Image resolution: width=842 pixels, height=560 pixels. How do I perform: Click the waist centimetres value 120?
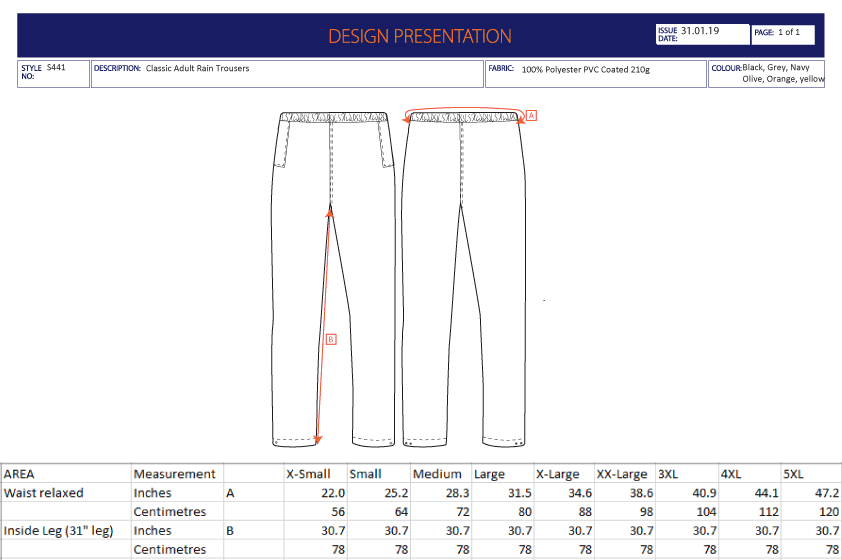point(830,512)
